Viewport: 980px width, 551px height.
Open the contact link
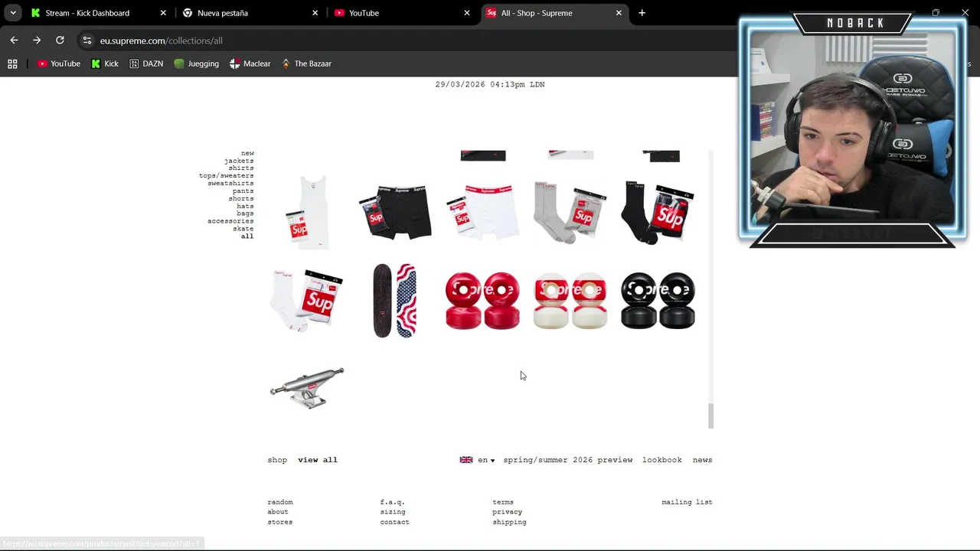pos(394,522)
